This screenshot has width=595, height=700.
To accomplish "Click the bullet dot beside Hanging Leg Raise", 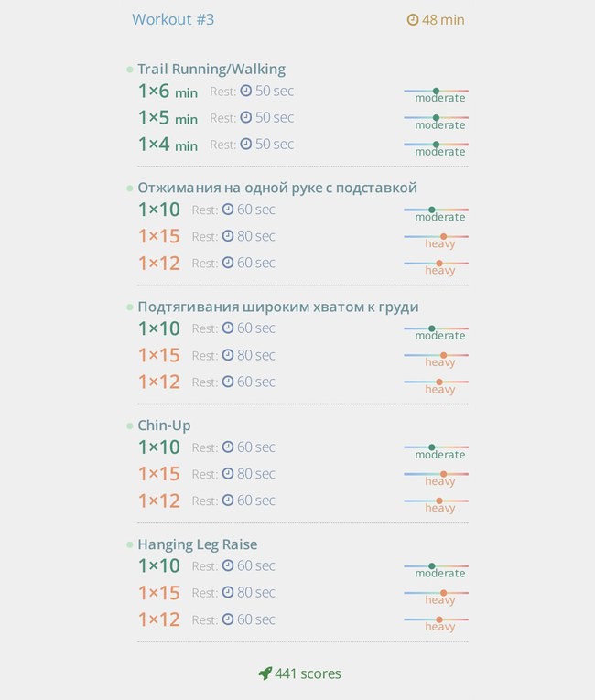I will [x=130, y=544].
